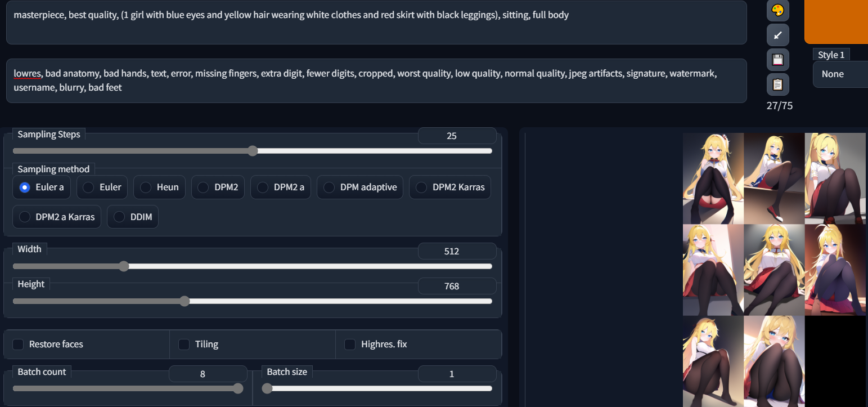
Task: Click into the positive prompt text box
Action: coord(376,23)
